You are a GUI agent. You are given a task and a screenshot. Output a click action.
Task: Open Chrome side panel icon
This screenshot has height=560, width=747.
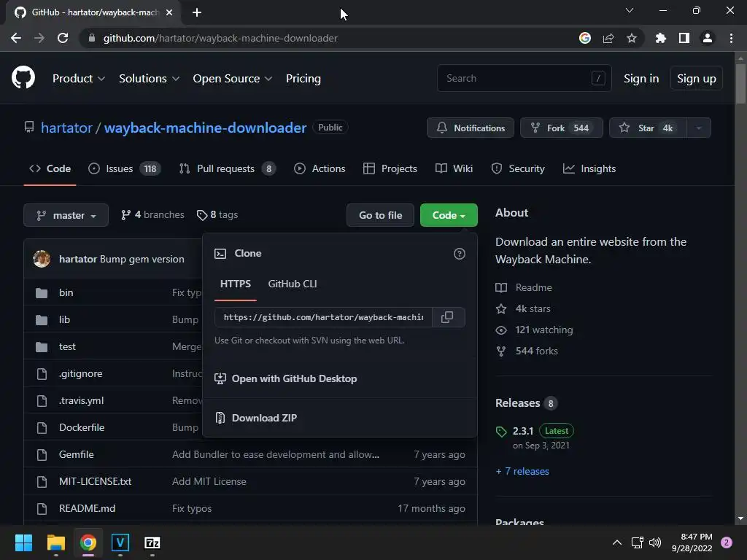[684, 38]
